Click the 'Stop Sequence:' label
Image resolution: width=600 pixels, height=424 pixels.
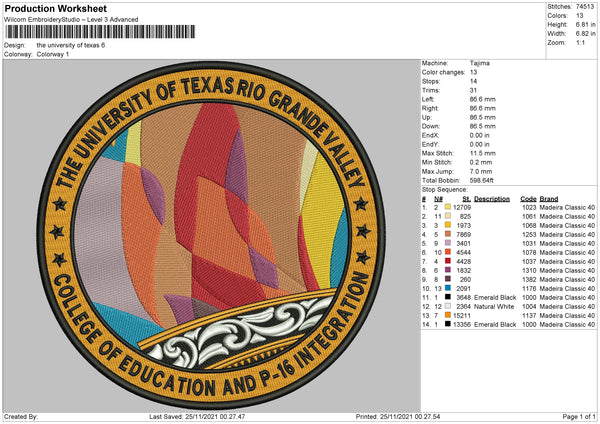click(444, 189)
